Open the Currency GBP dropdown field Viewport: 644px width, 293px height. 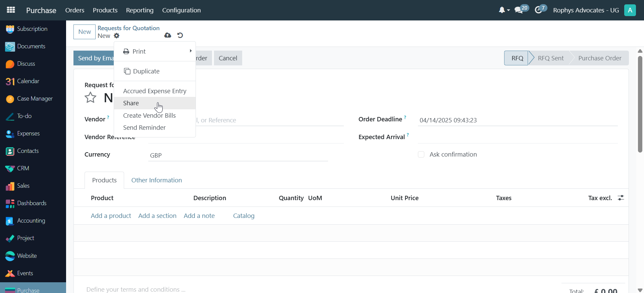[238, 155]
